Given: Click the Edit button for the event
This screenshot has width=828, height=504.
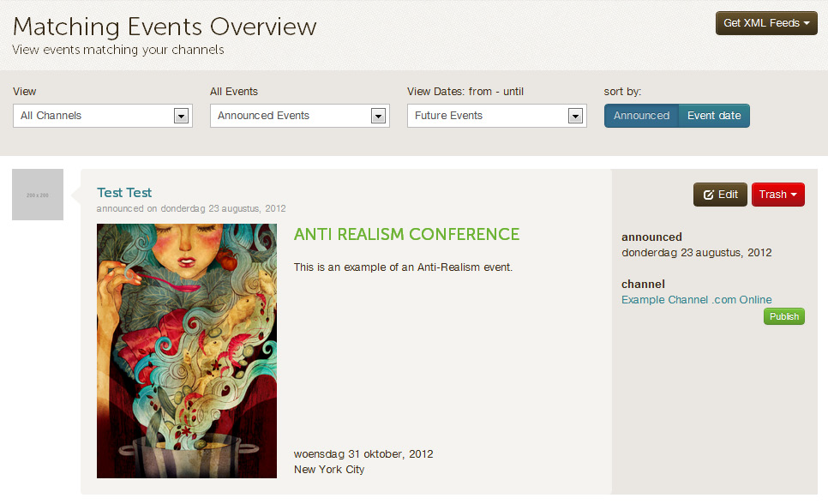Looking at the screenshot, I should click(720, 195).
